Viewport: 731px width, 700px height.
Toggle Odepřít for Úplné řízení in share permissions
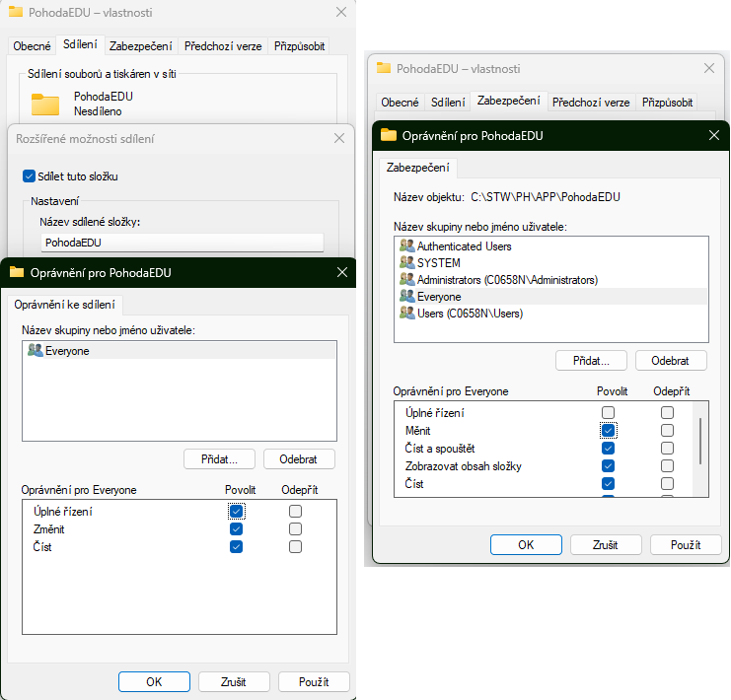(x=295, y=512)
